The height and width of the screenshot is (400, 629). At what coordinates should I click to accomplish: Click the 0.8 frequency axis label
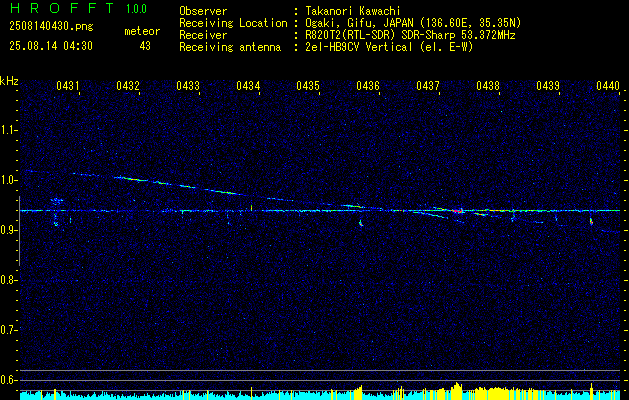click(8, 280)
